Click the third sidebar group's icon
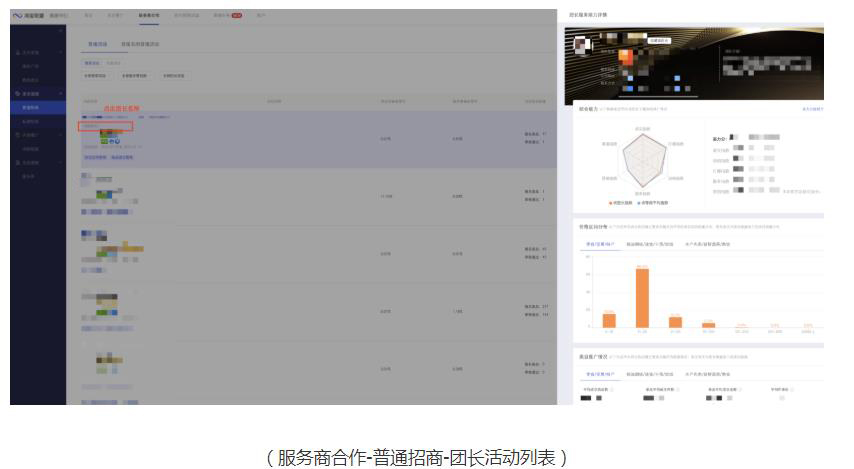Image resolution: width=854 pixels, height=469 pixels. click(x=17, y=134)
